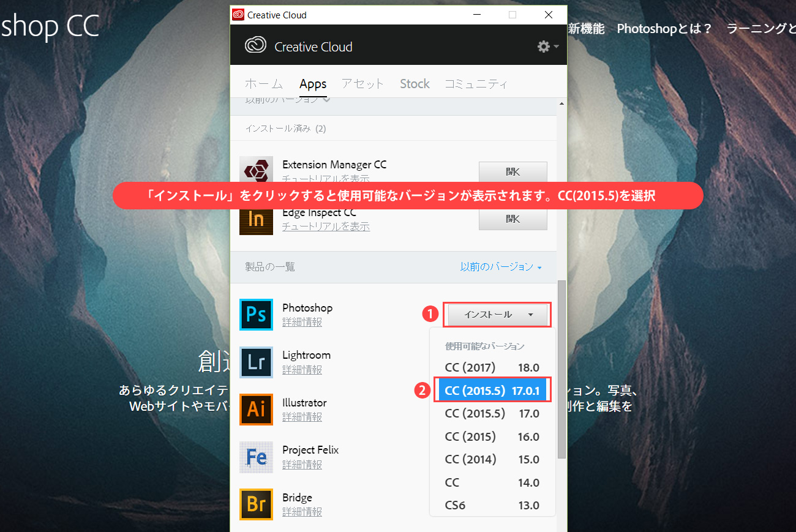796x532 pixels.
Task: Switch to the ホーム tab
Action: click(264, 84)
